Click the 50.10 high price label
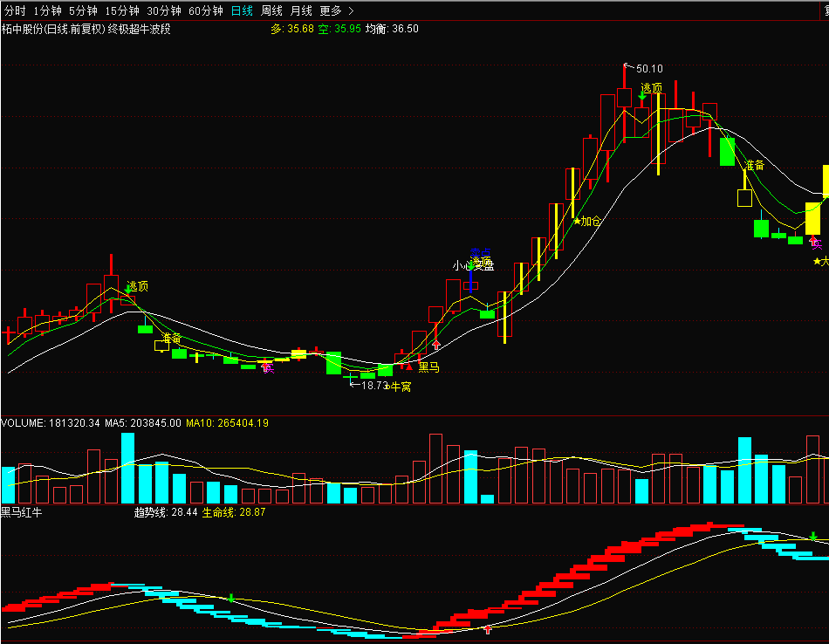The height and width of the screenshot is (644, 829). tap(649, 69)
